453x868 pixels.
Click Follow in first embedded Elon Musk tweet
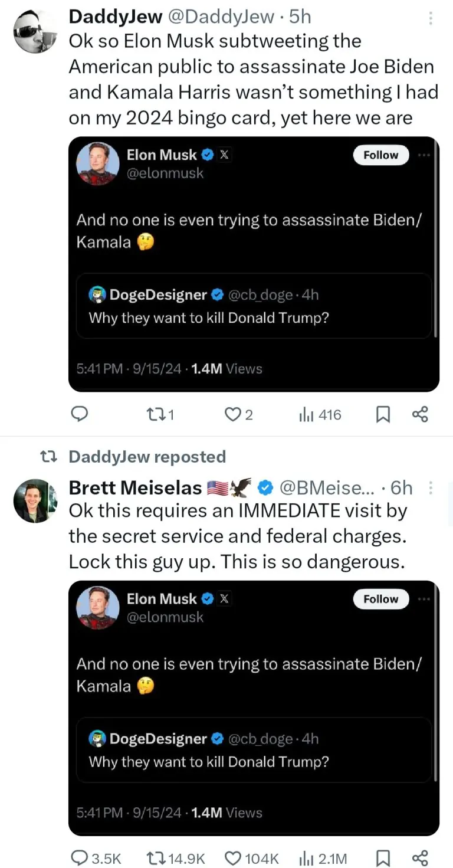(x=380, y=155)
